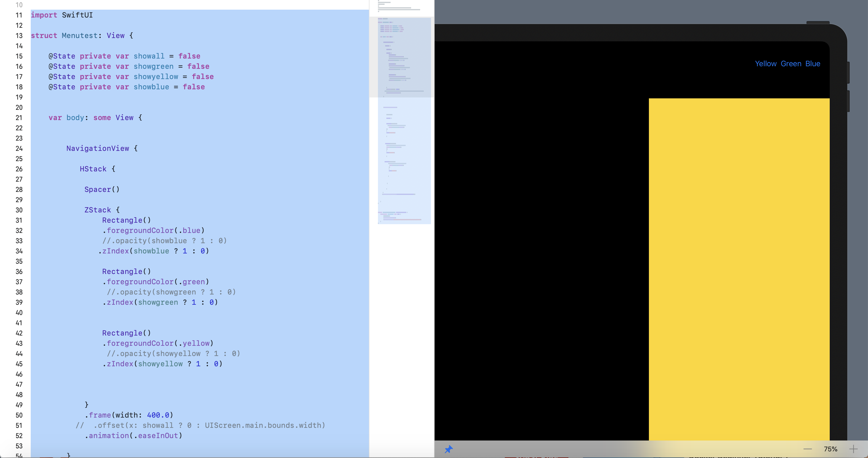This screenshot has height=458, width=868.
Task: Zoom in the canvas with plus button
Action: (853, 449)
